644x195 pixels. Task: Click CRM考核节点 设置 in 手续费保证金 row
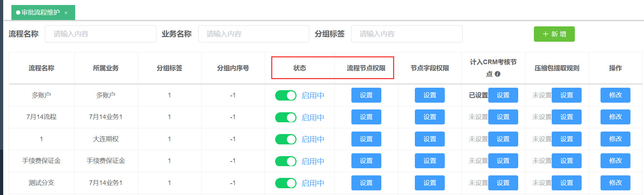[503, 161]
